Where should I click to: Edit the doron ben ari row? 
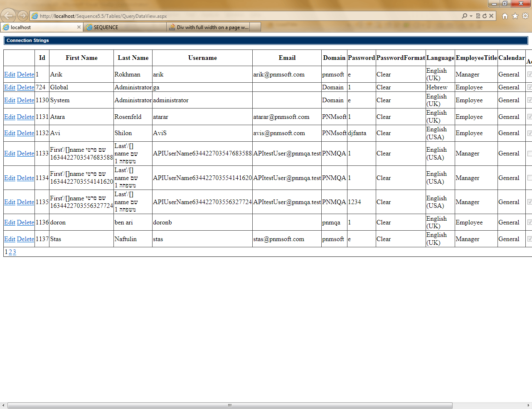tap(10, 222)
